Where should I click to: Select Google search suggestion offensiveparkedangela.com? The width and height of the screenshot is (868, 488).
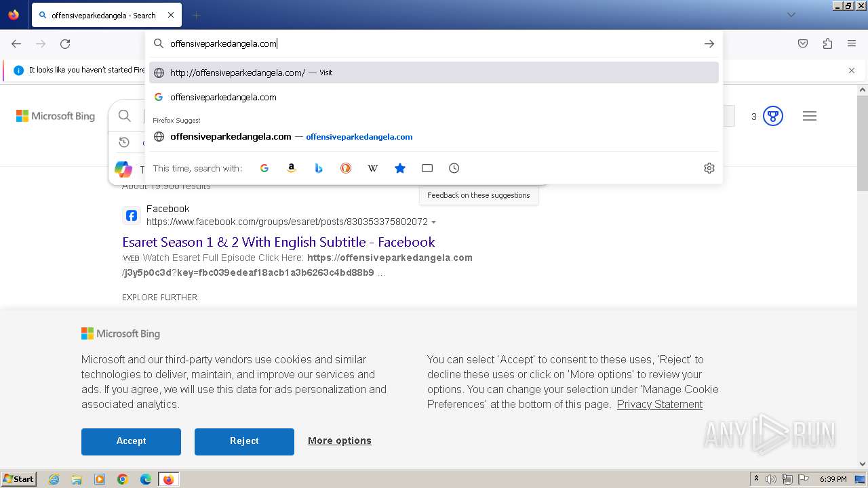coord(434,97)
